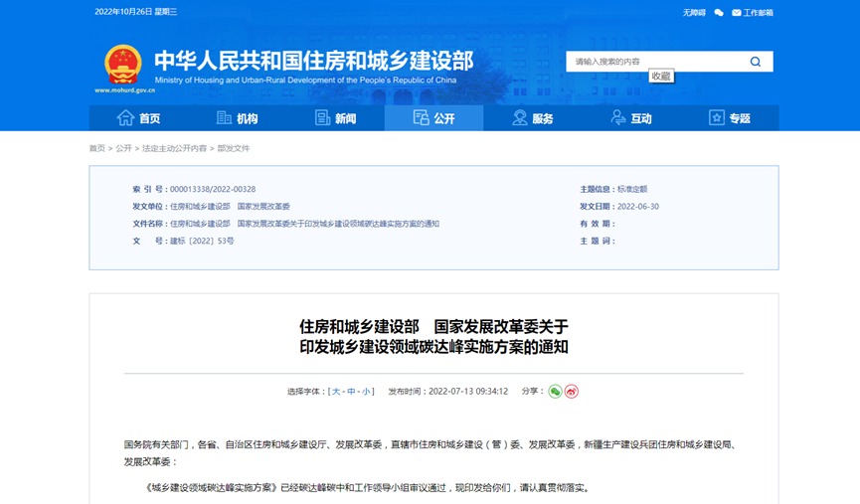Click 公开 in the breadcrumb

[x=123, y=148]
